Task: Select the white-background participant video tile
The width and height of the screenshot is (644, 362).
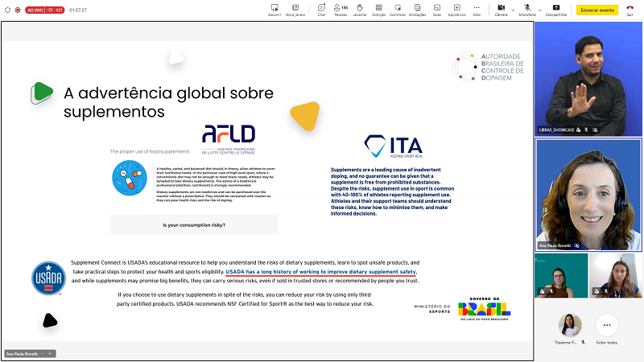Action: point(615,275)
